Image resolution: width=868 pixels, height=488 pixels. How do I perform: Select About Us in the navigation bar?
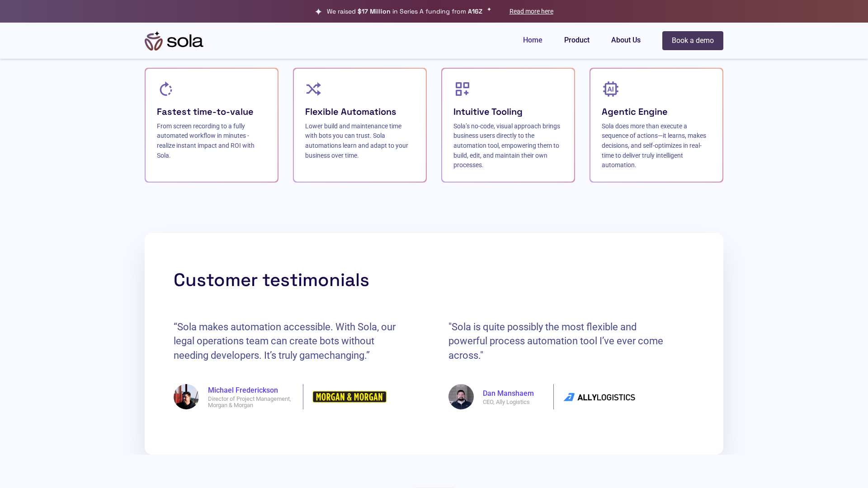626,40
